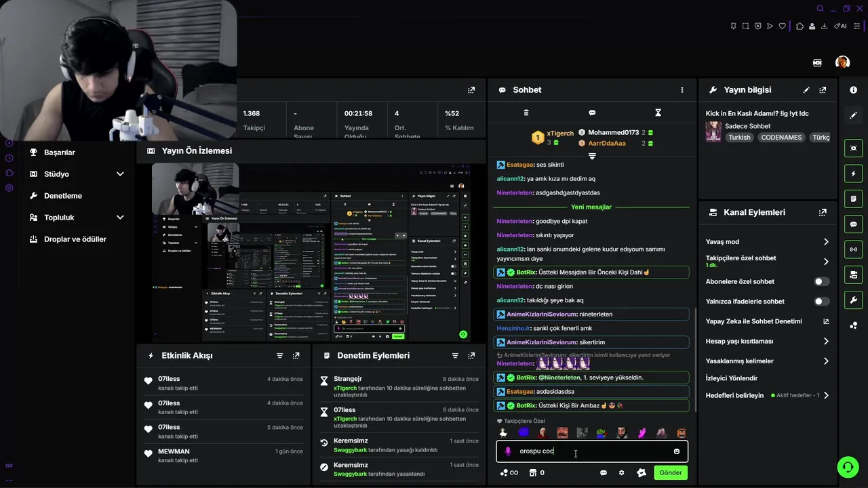Open Takipçilere özel sohbet settings
This screenshot has width=868, height=488.
point(768,261)
